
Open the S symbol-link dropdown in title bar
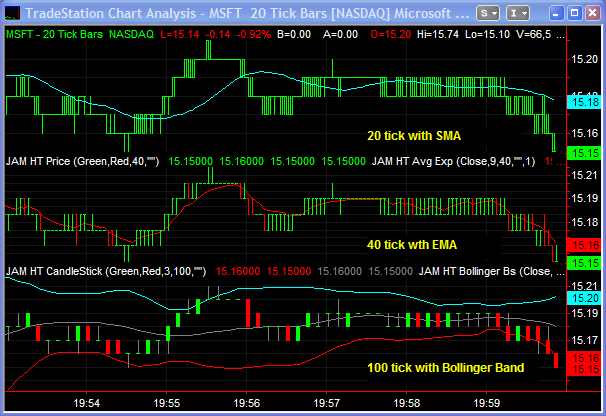tap(488, 14)
